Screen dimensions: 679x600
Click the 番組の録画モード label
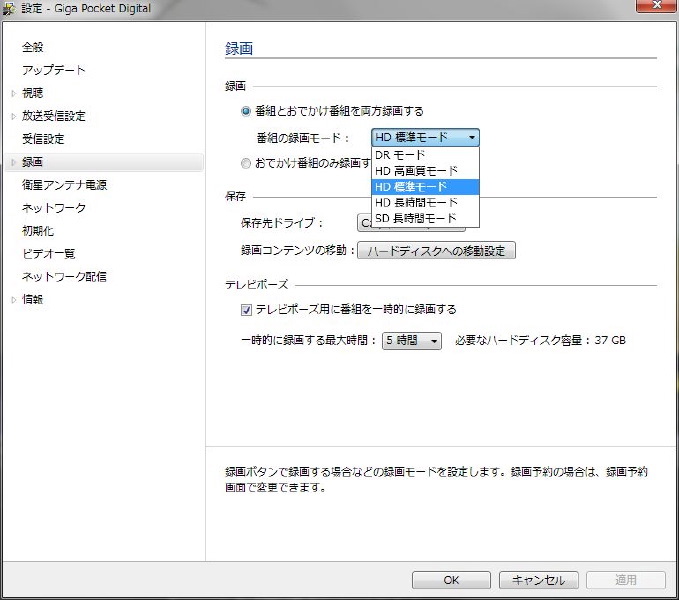(303, 139)
